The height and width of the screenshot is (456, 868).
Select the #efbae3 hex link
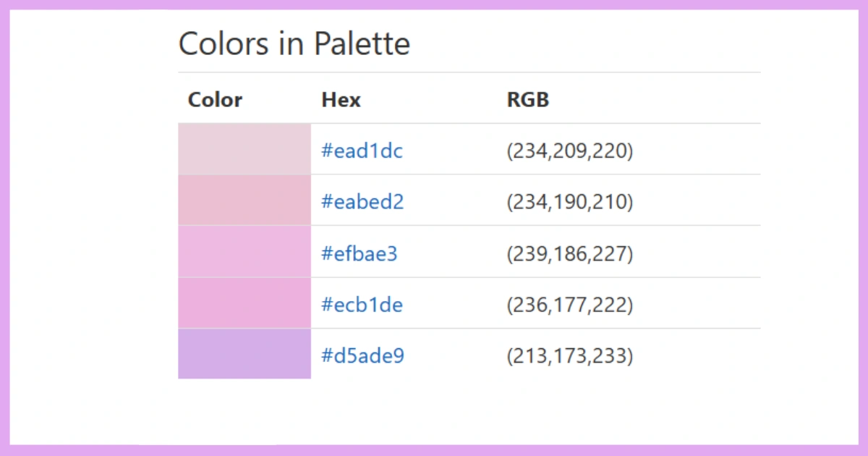coord(359,253)
